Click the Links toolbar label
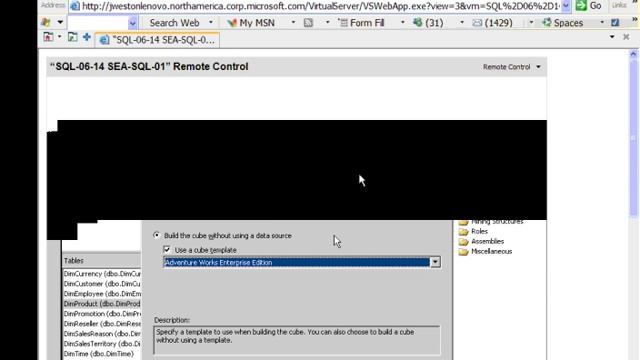640x360 pixels. pyautogui.click(x=619, y=5)
